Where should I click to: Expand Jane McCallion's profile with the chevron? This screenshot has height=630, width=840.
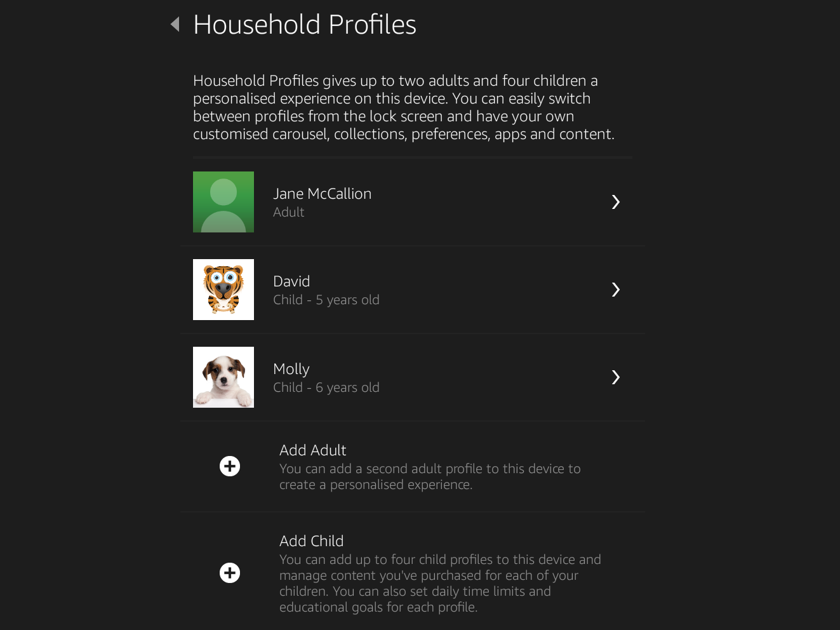(x=615, y=202)
